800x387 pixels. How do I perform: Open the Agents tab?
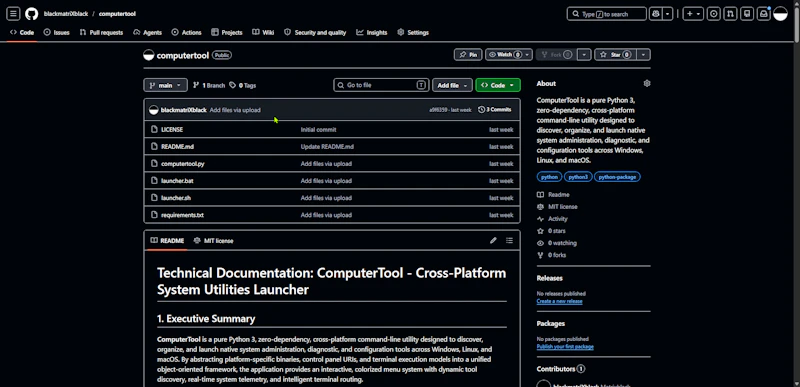147,32
